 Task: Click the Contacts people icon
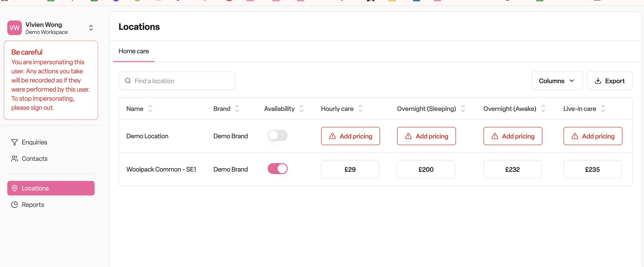point(15,159)
